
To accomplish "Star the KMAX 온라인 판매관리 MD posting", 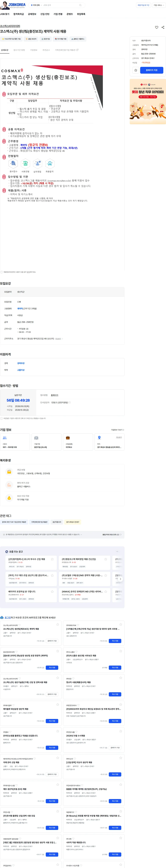I will (x=106, y=591).
